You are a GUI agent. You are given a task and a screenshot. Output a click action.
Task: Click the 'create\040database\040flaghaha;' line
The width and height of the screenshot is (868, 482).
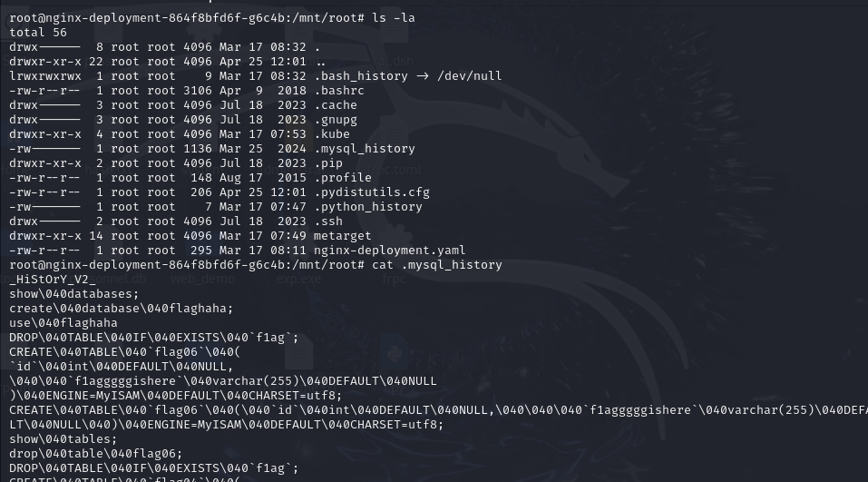click(x=122, y=308)
